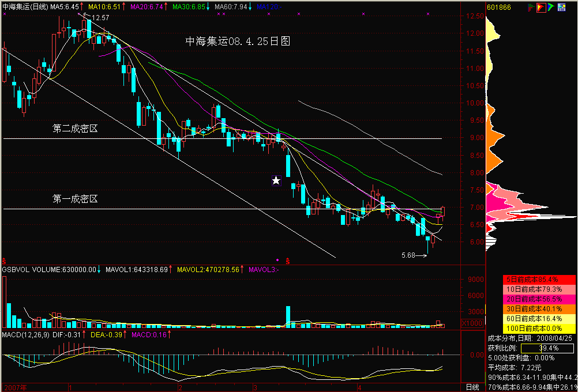
Task: Click the 5.68 low price label
Action: coord(408,255)
